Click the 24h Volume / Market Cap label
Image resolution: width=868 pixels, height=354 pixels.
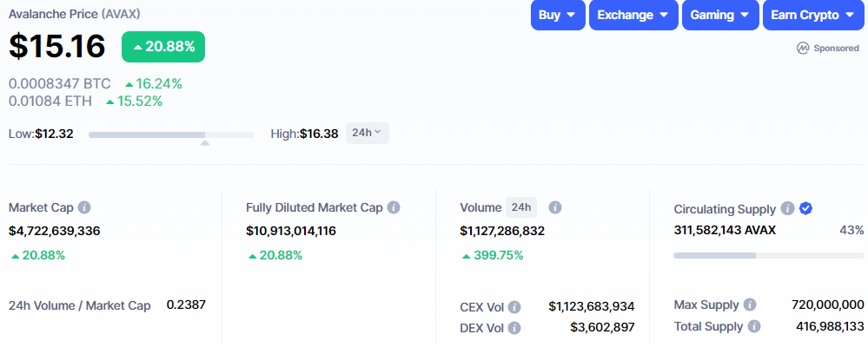pyautogui.click(x=79, y=305)
